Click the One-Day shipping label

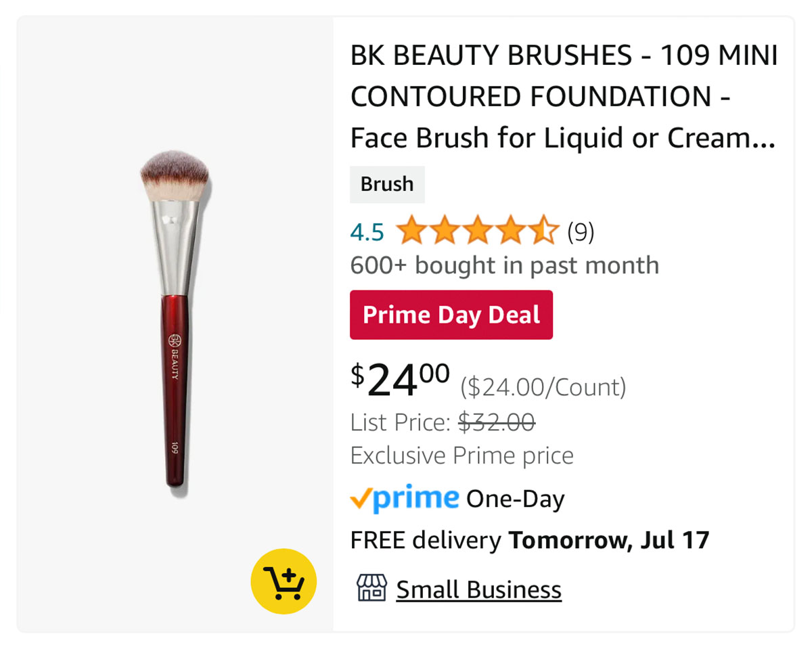click(x=515, y=499)
